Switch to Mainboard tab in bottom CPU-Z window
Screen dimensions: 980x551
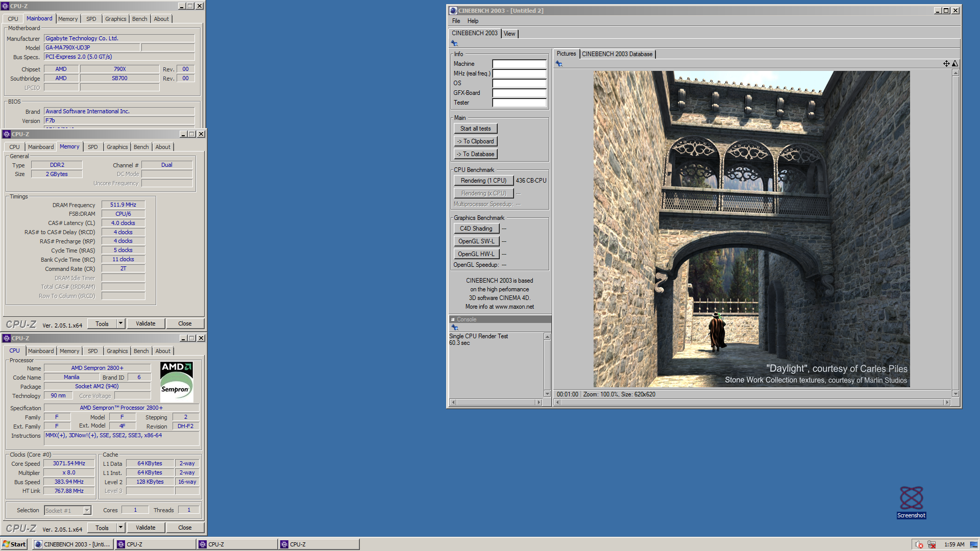tap(41, 351)
